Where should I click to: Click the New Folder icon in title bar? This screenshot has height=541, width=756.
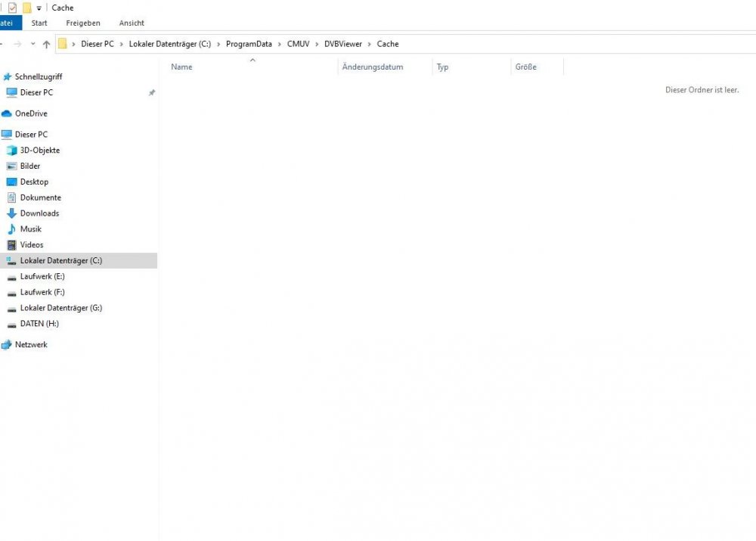point(27,8)
